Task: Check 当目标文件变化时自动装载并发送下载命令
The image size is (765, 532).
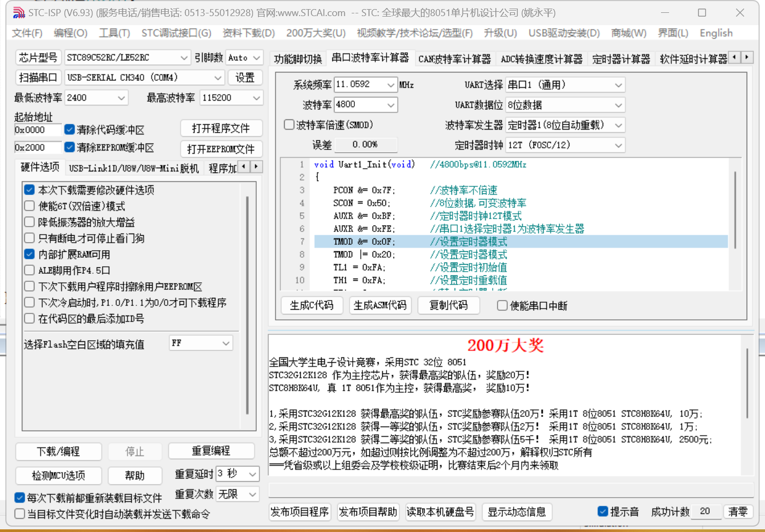Action: click(x=20, y=514)
